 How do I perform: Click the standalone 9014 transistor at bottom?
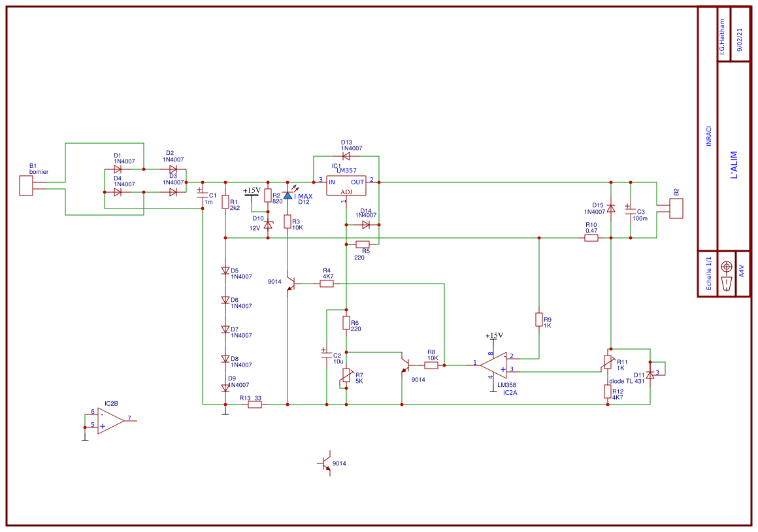point(326,463)
